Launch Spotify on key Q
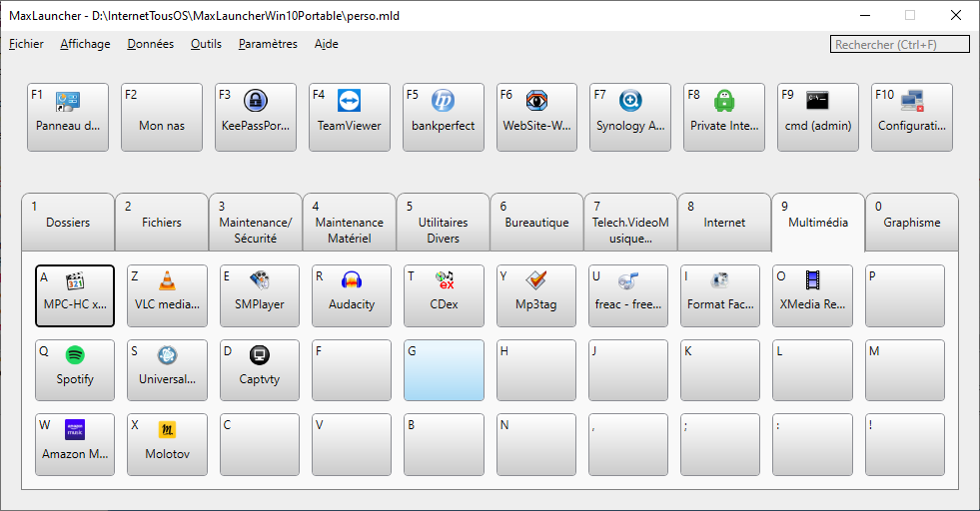The width and height of the screenshot is (980, 511). tap(75, 370)
